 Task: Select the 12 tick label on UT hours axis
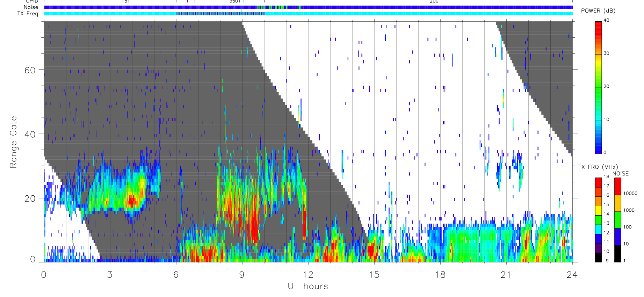(308, 275)
